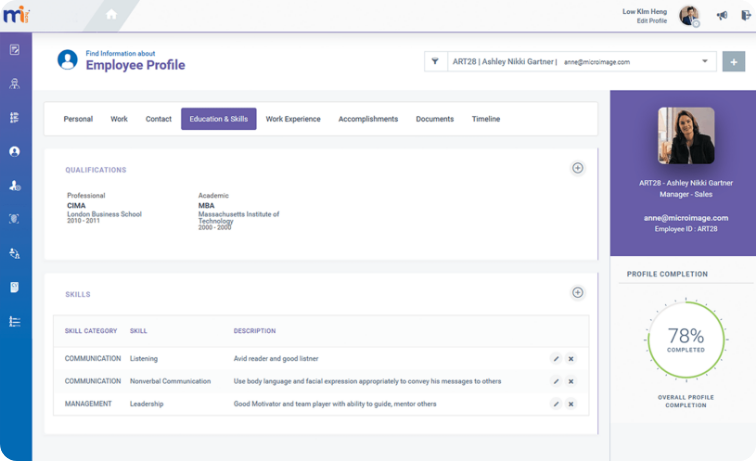The image size is (756, 461).
Task: Open the task checklist sidebar icon
Action: point(14,118)
